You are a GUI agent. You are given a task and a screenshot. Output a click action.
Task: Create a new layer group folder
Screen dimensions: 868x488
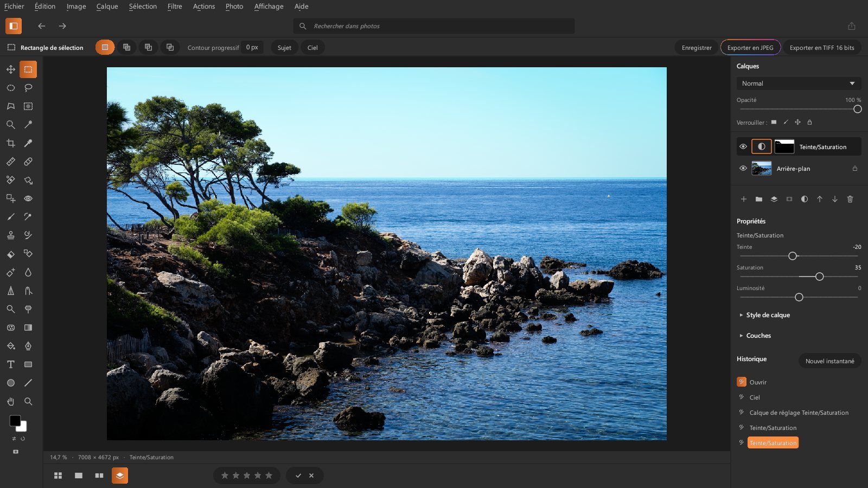coord(759,199)
